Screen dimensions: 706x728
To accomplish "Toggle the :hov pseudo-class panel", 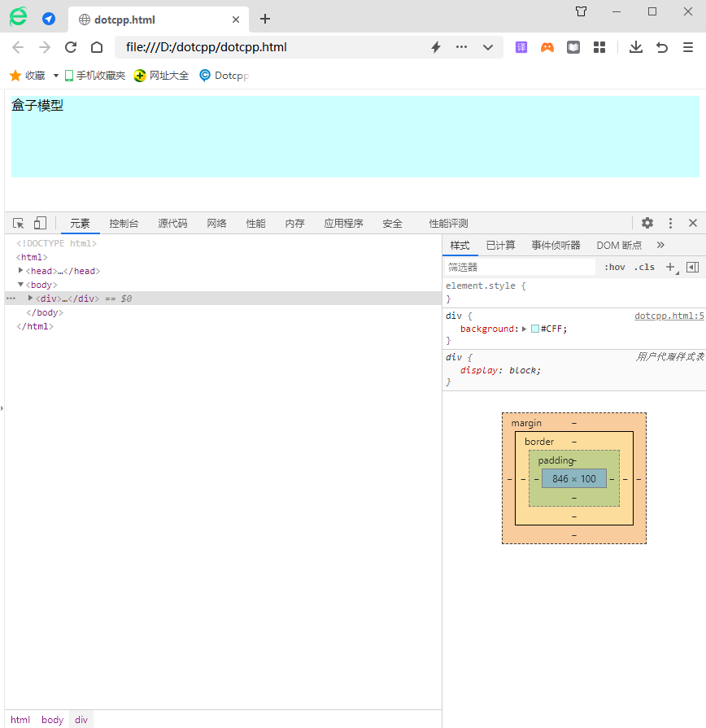I will [x=615, y=266].
